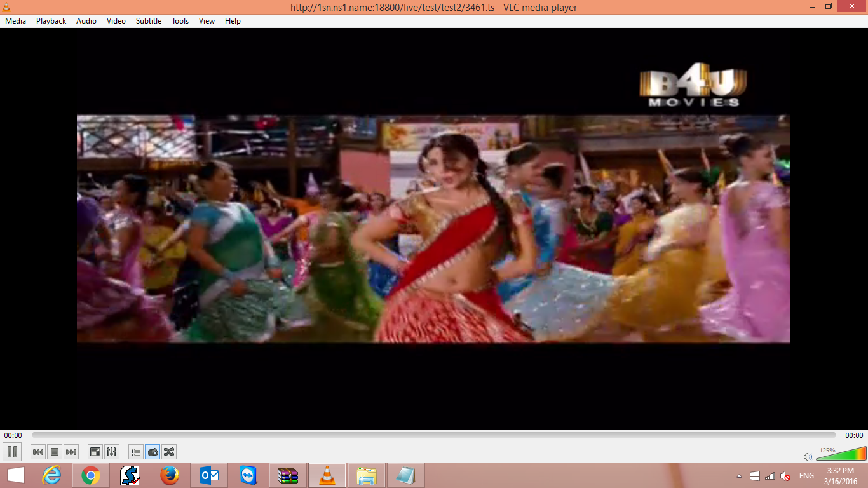
Task: Pause playback with the pause button
Action: point(12,452)
